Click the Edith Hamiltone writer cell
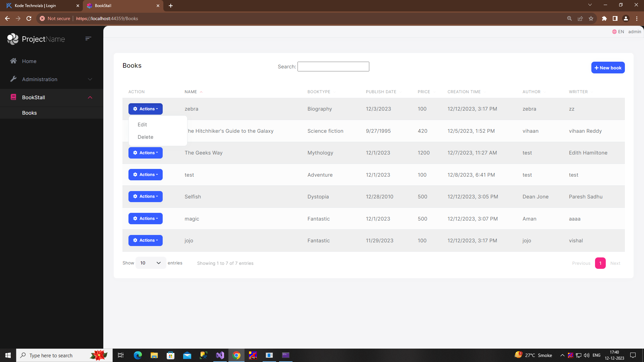The height and width of the screenshot is (362, 644). click(588, 153)
